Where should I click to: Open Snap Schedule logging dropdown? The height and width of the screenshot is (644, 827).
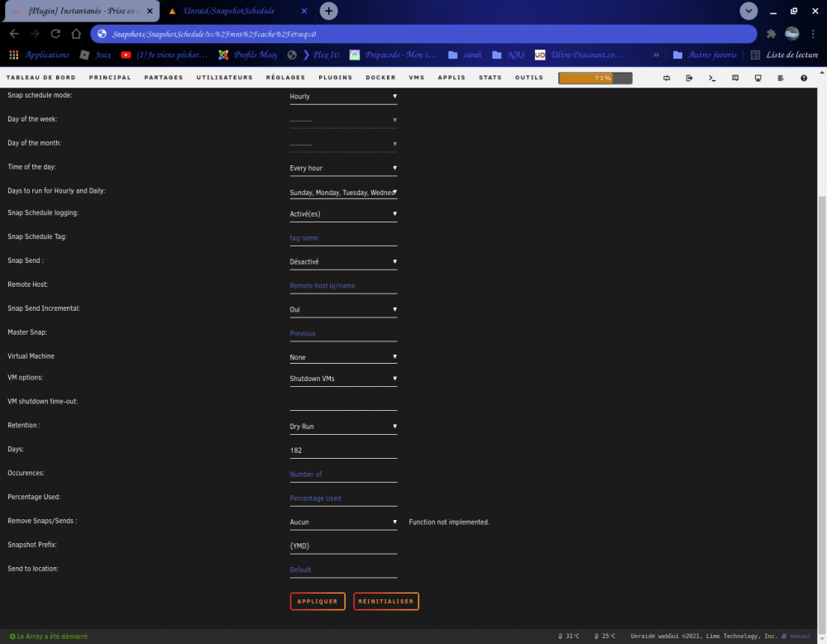(x=343, y=214)
